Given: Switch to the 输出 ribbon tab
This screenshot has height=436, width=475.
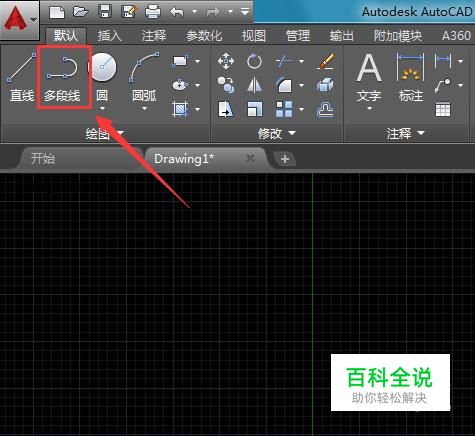Looking at the screenshot, I should pos(342,35).
